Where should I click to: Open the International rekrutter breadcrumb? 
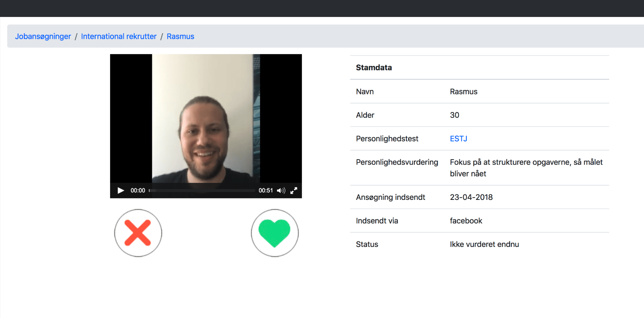119,36
